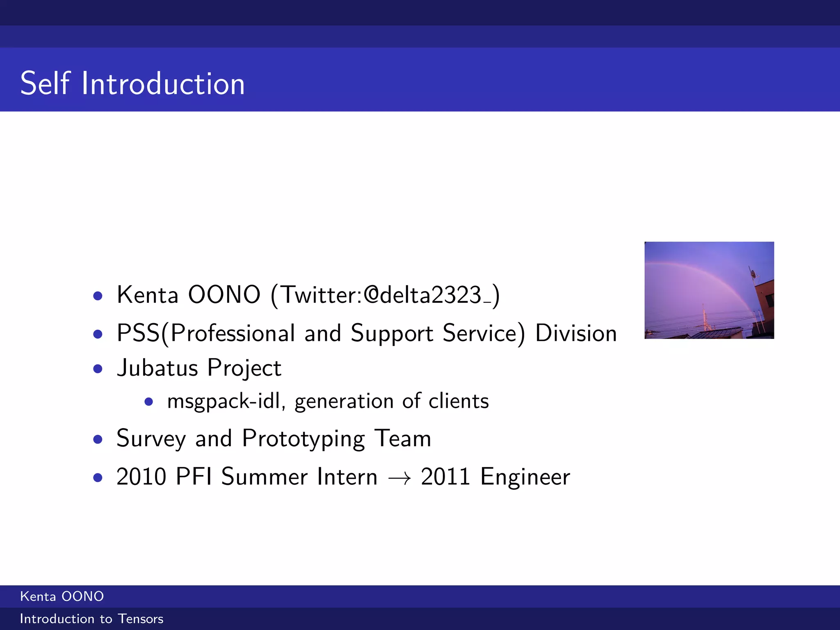The width and height of the screenshot is (840, 630).
Task: Click the bullet before "2010 PFI Summer"
Action: coord(98,478)
